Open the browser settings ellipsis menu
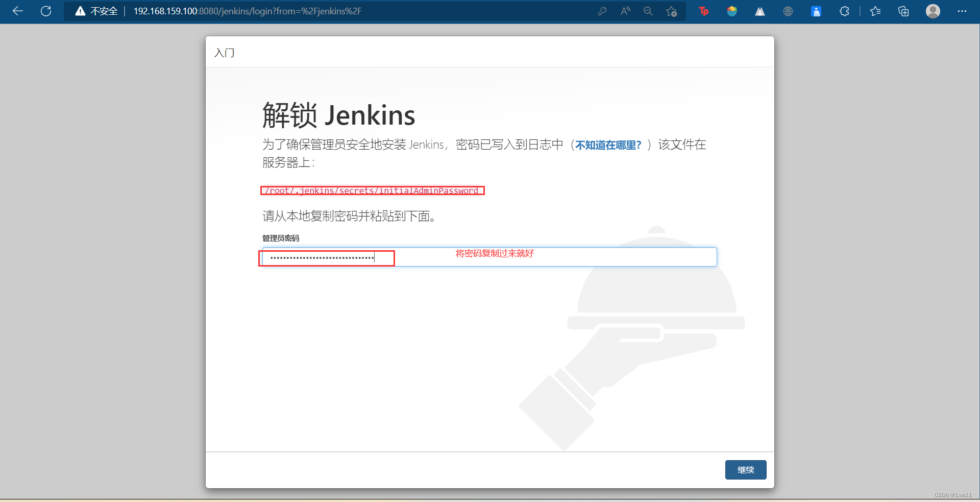The image size is (980, 502). pos(962,11)
